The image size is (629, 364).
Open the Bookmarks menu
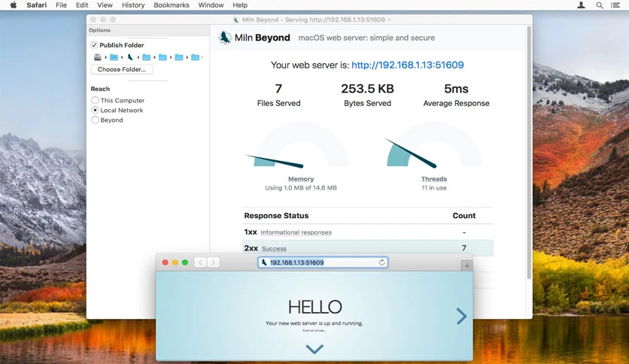[172, 5]
